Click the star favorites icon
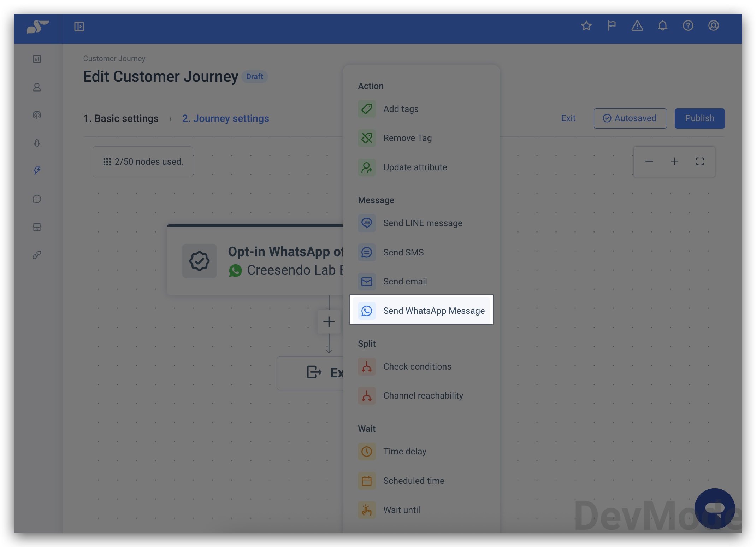 point(586,25)
